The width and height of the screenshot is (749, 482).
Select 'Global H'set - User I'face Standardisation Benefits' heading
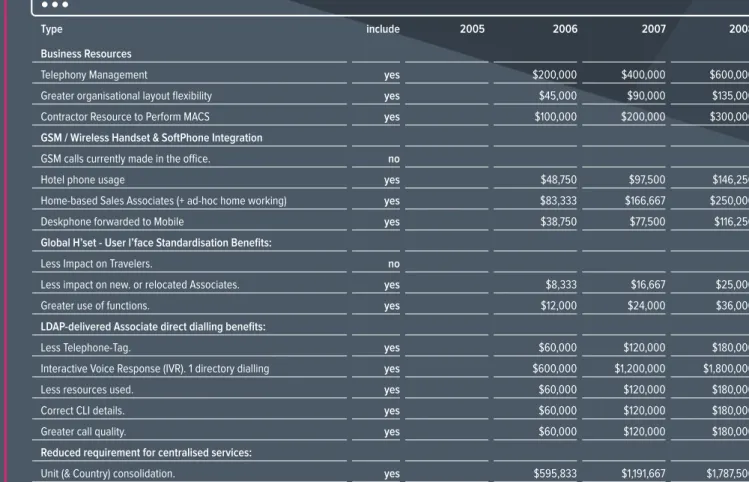click(156, 243)
